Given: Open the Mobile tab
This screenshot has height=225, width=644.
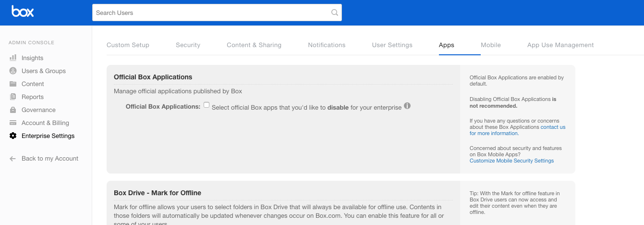Looking at the screenshot, I should click(x=491, y=45).
